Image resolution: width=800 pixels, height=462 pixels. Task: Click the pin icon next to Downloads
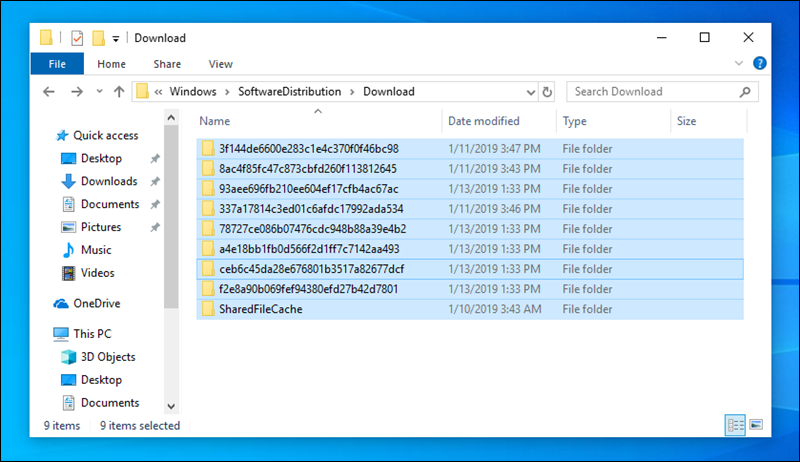[x=155, y=182]
